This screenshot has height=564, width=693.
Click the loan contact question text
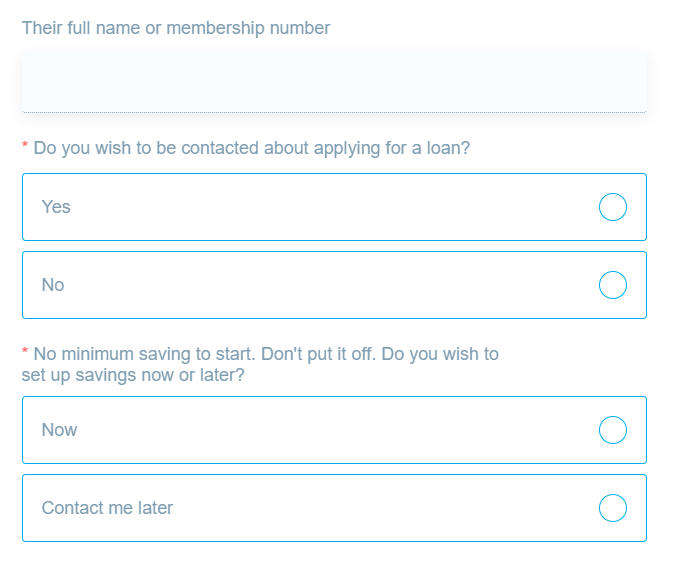(x=251, y=148)
